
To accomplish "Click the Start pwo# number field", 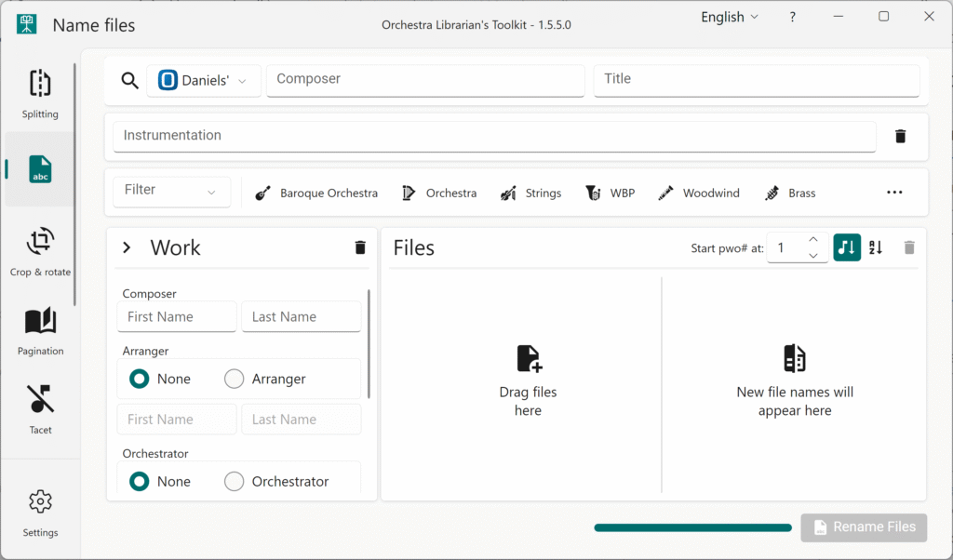I will pos(798,247).
